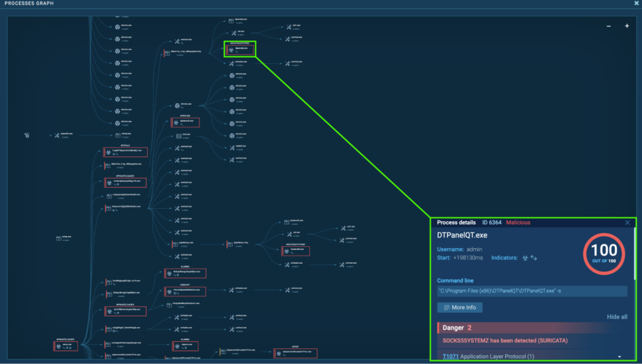The width and height of the screenshot is (642, 364).
Task: Click the setup.exe node icon
Action: point(58,237)
